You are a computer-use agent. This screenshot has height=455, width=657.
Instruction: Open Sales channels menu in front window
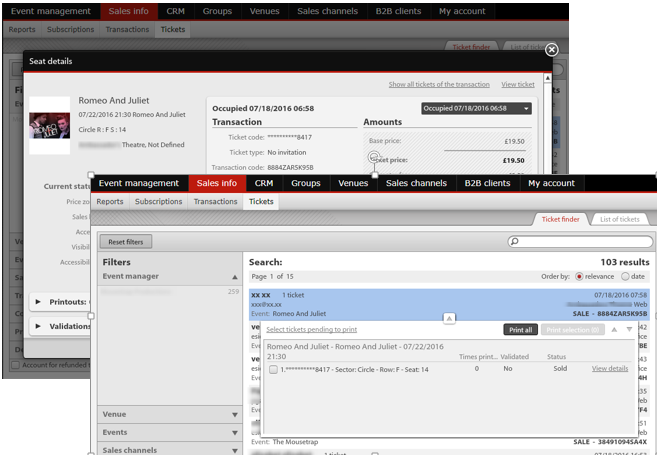(416, 183)
